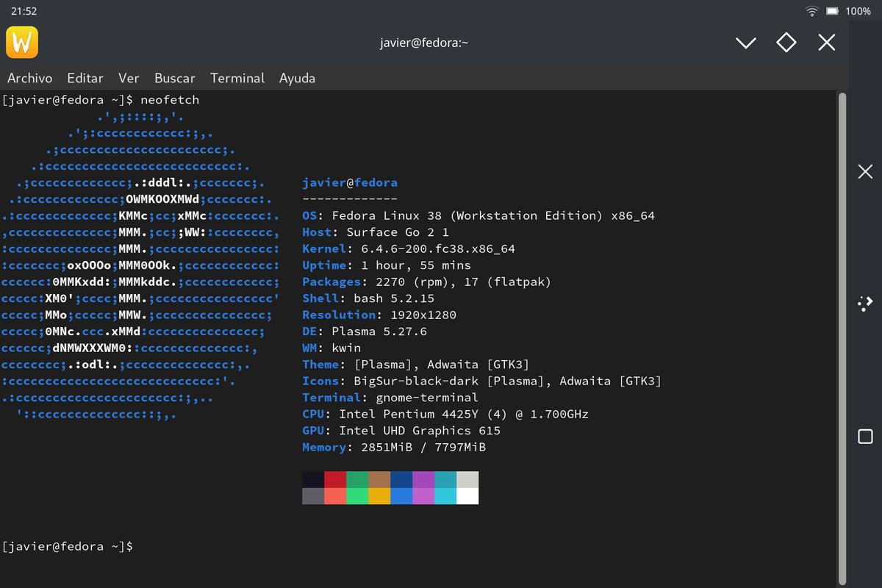Open the Archivo menu
The image size is (882, 588).
(x=29, y=78)
